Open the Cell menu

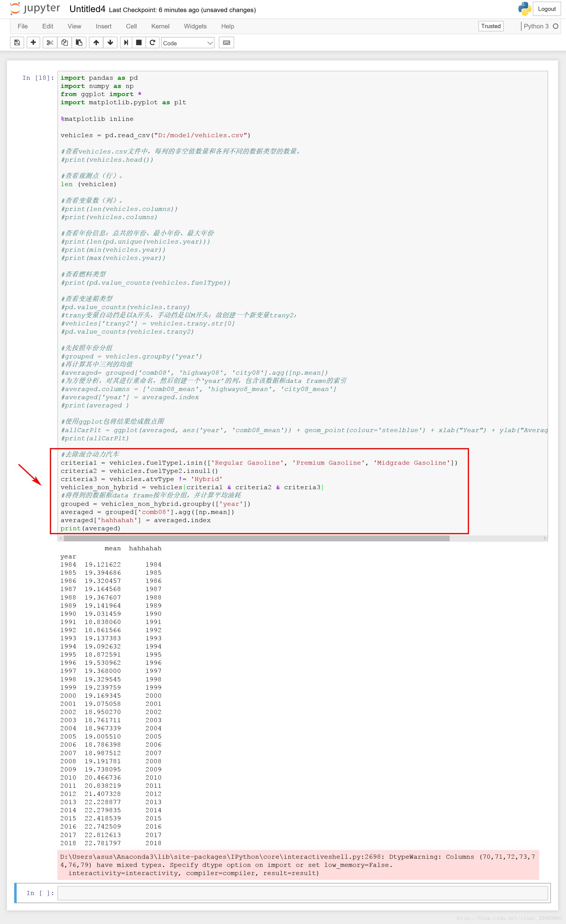[131, 26]
